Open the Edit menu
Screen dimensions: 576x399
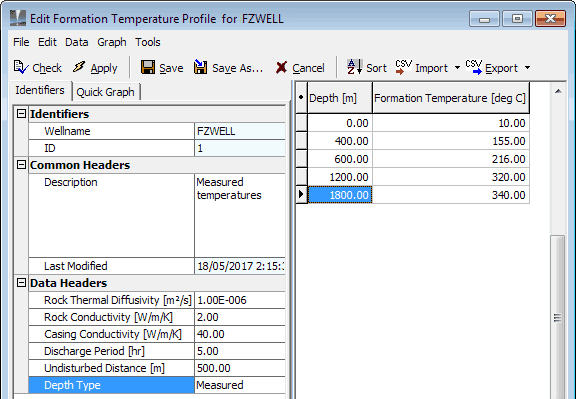pyautogui.click(x=47, y=42)
